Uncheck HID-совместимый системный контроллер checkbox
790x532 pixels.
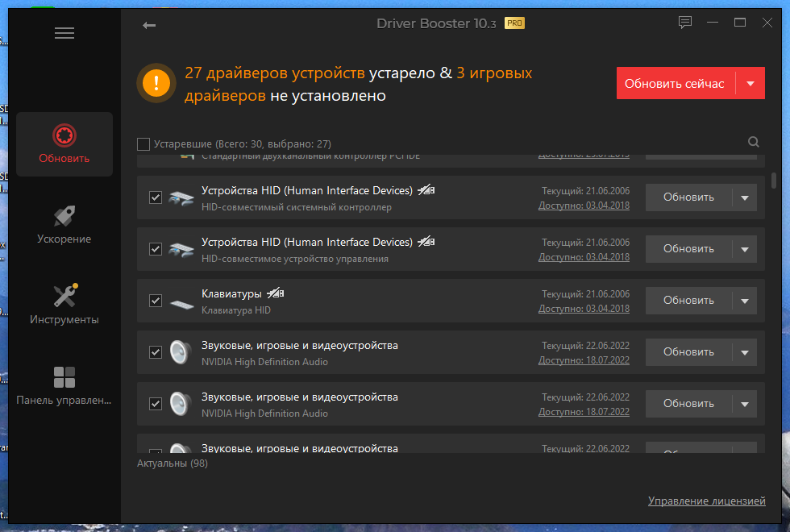pyautogui.click(x=156, y=197)
